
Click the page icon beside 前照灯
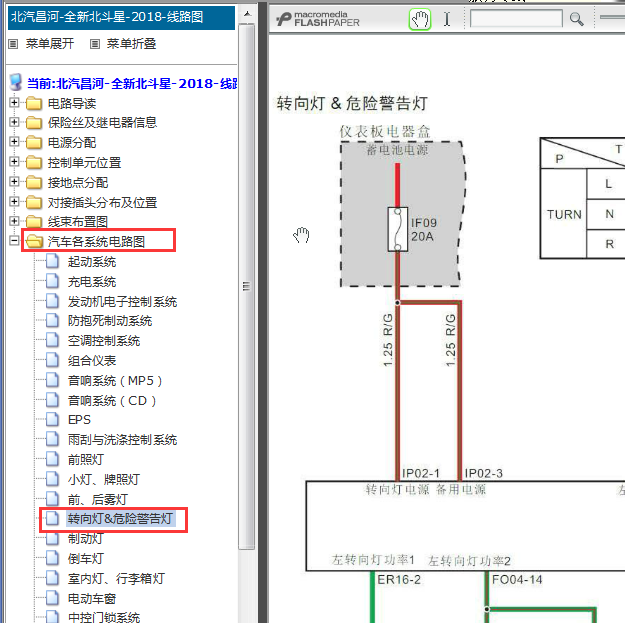[x=52, y=459]
